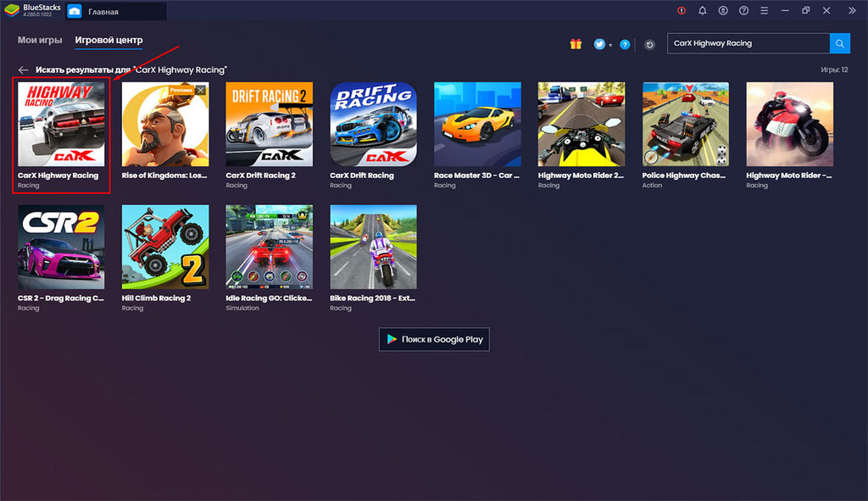Open Police Highway Chase game icon
The width and height of the screenshot is (868, 501).
tap(685, 124)
